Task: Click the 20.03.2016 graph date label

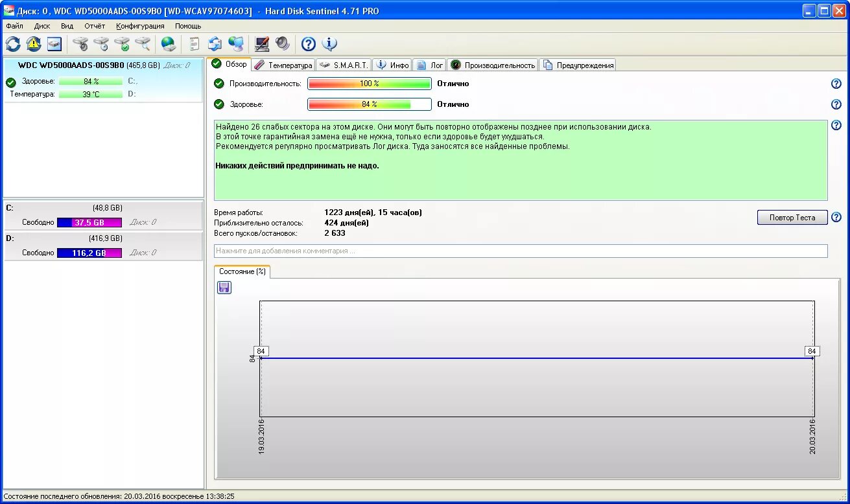Action: [x=812, y=437]
